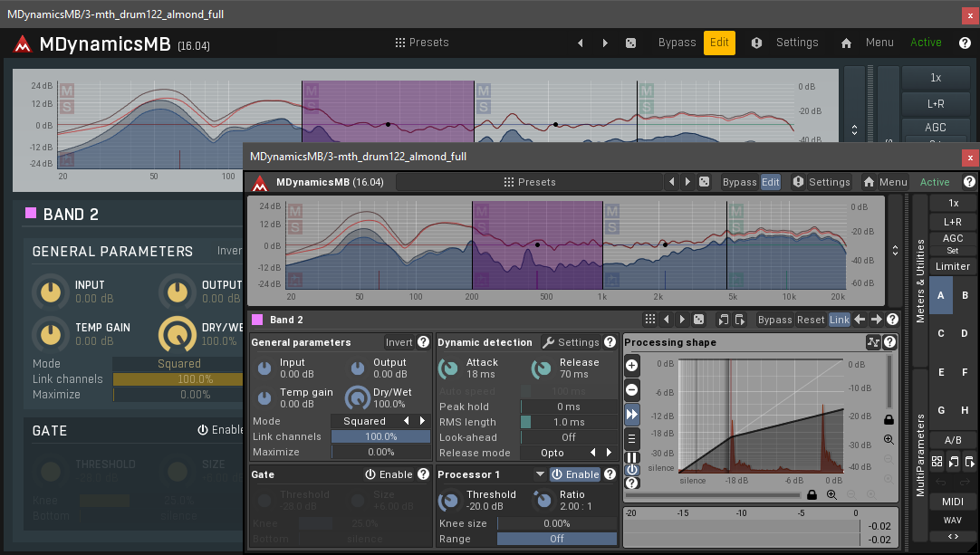Expand the bottom <> toggle in right sidebar

point(953,536)
